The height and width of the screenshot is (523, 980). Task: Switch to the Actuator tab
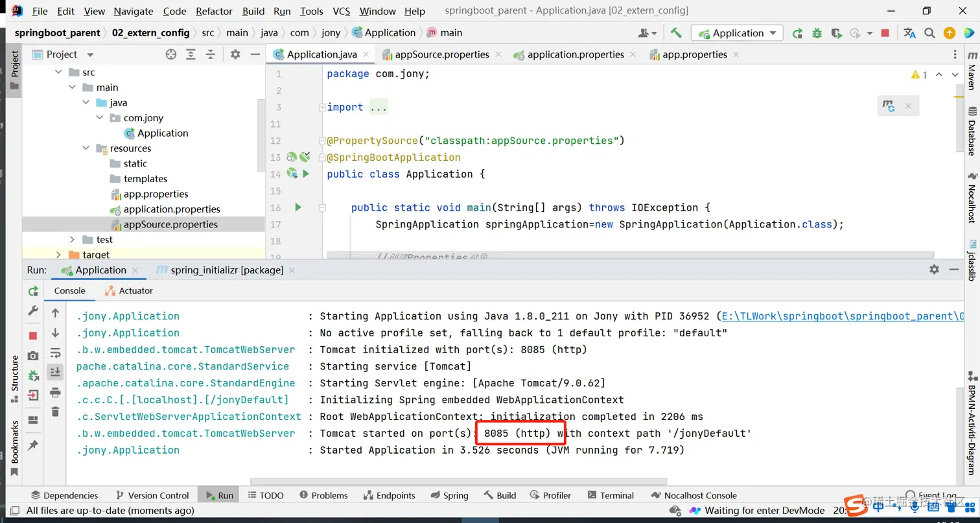pyautogui.click(x=129, y=291)
